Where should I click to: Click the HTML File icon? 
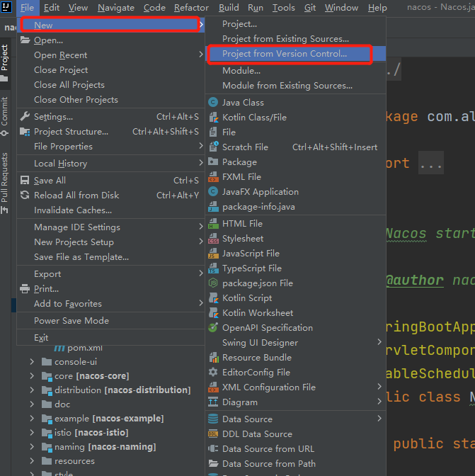point(213,223)
